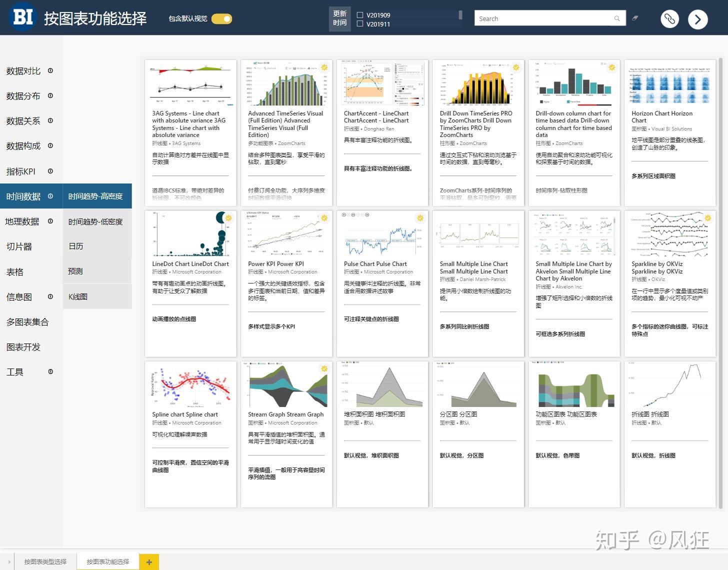Click gold badge on Drill Down TimeSeries PRO card
Image resolution: width=728 pixels, height=570 pixels.
click(516, 67)
